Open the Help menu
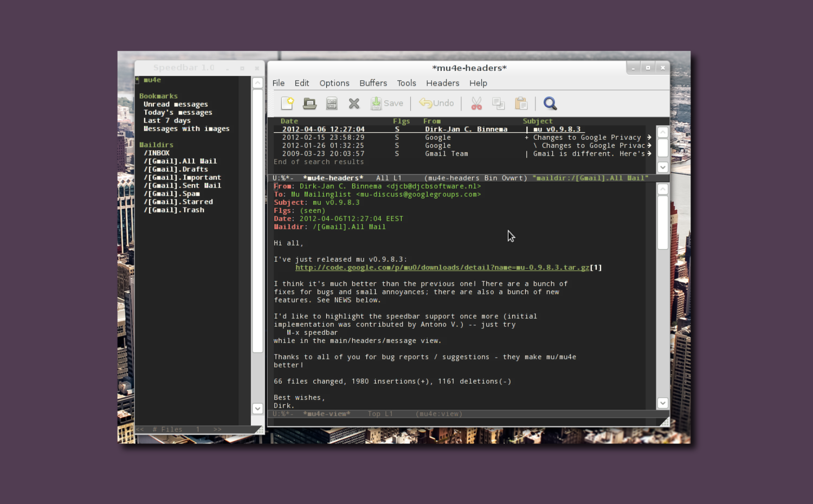Screen dimensions: 813x504 (x=478, y=83)
